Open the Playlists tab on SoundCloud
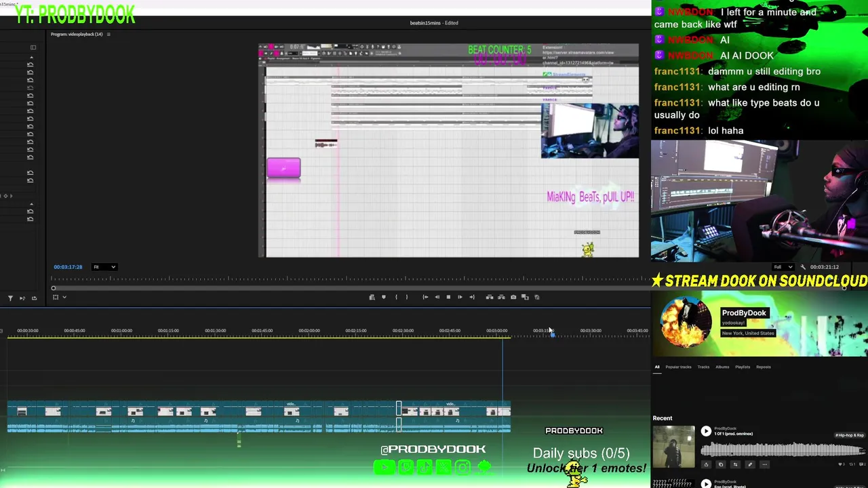 click(743, 367)
